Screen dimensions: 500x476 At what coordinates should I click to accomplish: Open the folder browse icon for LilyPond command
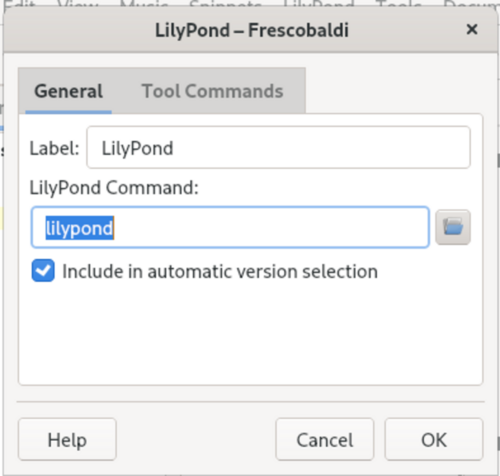(453, 227)
